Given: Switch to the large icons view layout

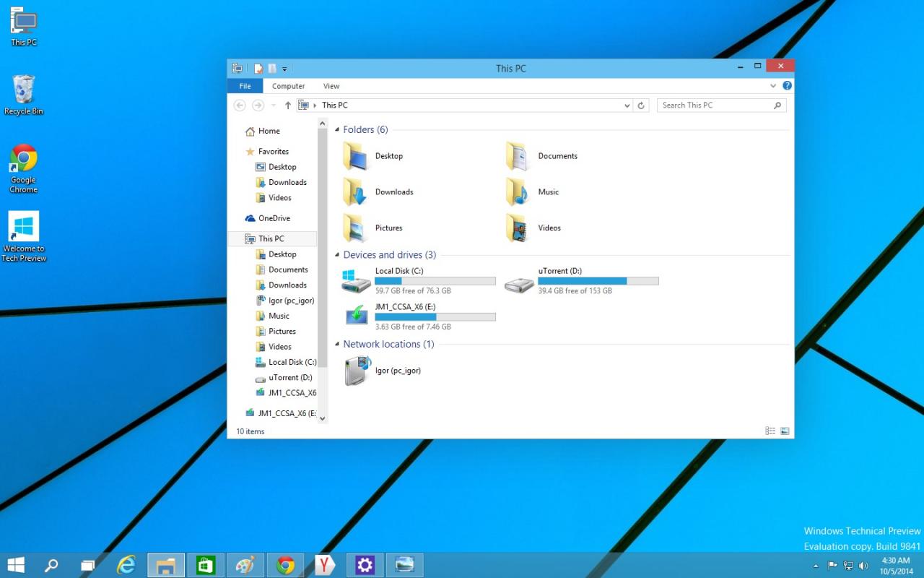Looking at the screenshot, I should [785, 431].
